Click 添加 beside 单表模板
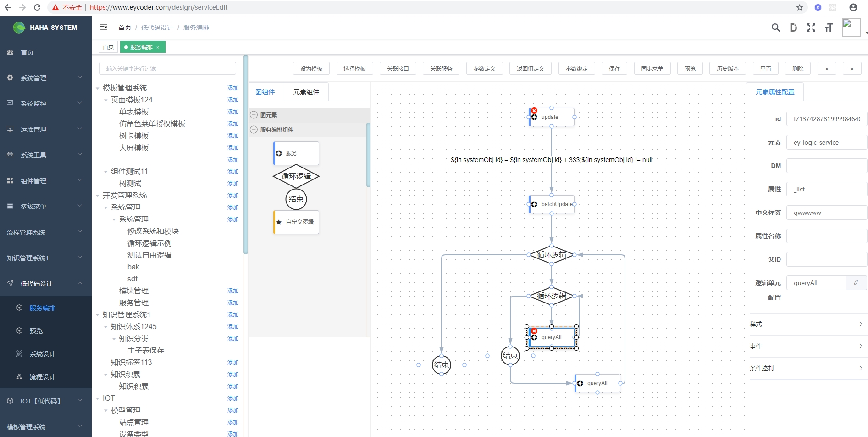The height and width of the screenshot is (437, 868). tap(233, 112)
